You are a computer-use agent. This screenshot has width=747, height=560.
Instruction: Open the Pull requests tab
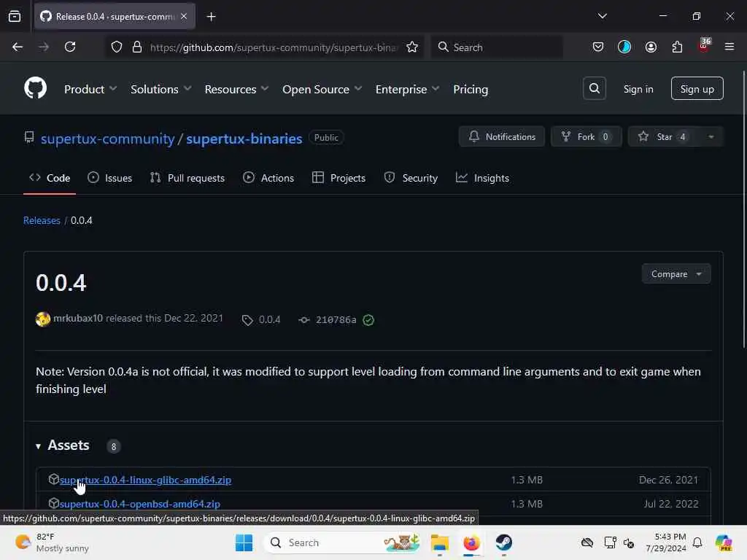187,178
